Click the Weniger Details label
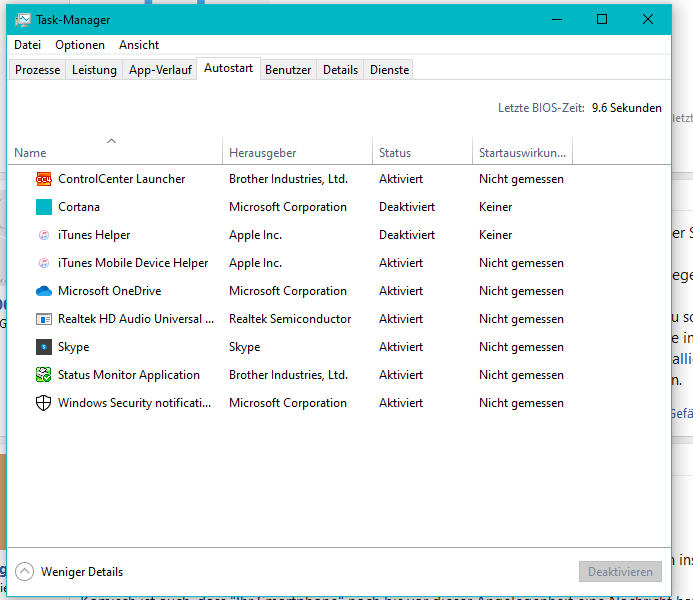The height and width of the screenshot is (600, 693). point(82,572)
